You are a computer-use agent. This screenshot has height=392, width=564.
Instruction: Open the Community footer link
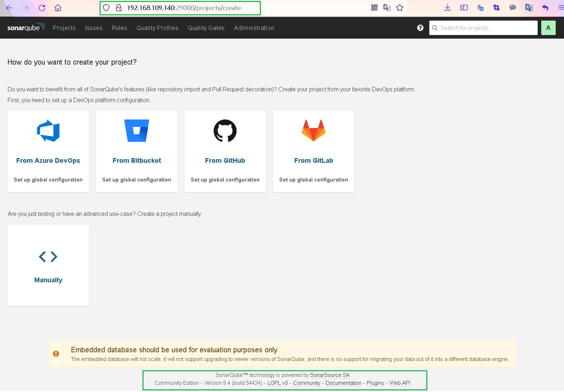click(x=307, y=383)
